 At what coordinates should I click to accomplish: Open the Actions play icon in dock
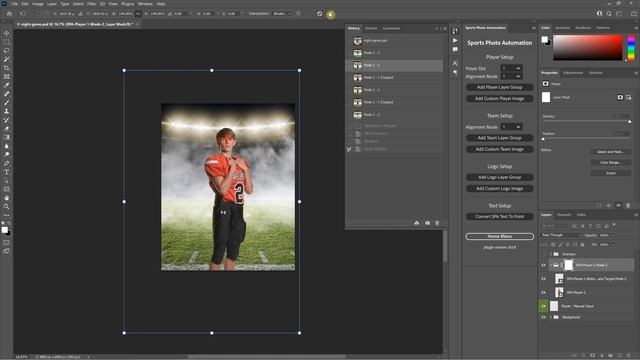pos(455,40)
